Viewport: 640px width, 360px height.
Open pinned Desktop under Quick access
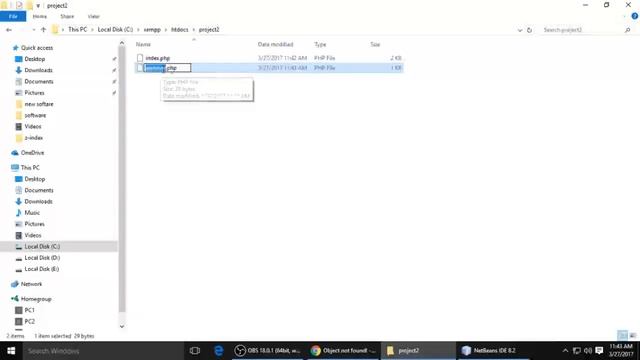(35, 59)
